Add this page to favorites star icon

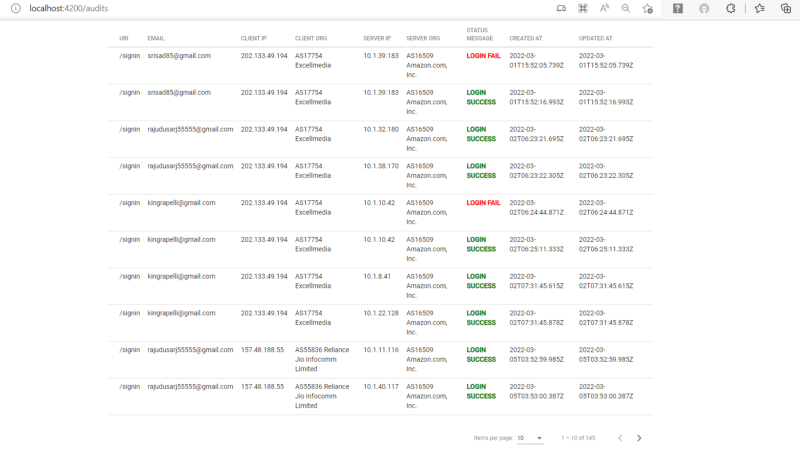pyautogui.click(x=648, y=8)
